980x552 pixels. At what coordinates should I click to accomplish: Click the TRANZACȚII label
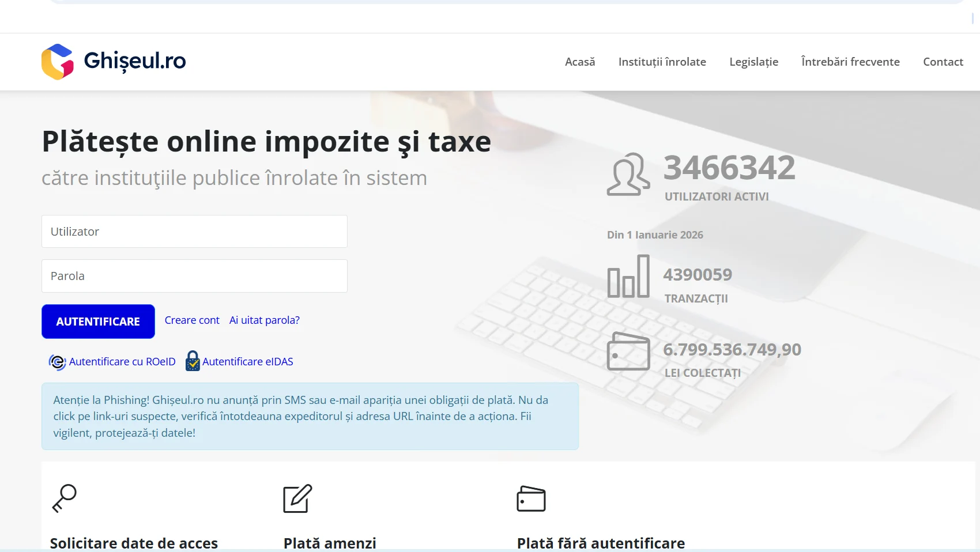[x=696, y=298]
